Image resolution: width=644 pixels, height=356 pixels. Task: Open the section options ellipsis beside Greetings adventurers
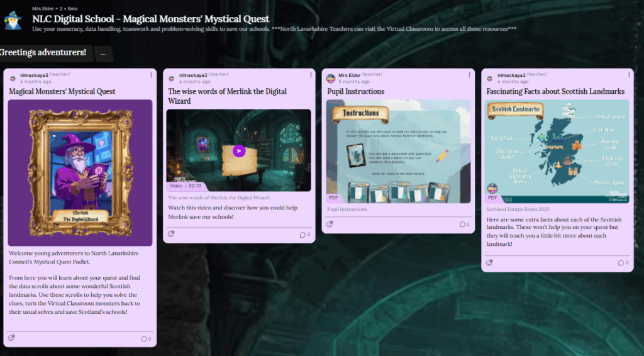point(104,54)
